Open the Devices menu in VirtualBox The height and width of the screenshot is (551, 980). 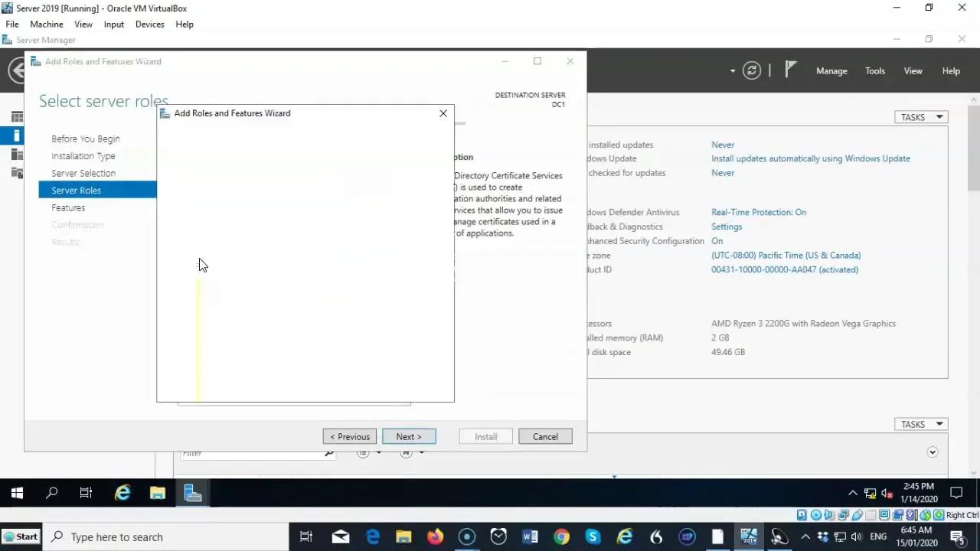tap(149, 24)
